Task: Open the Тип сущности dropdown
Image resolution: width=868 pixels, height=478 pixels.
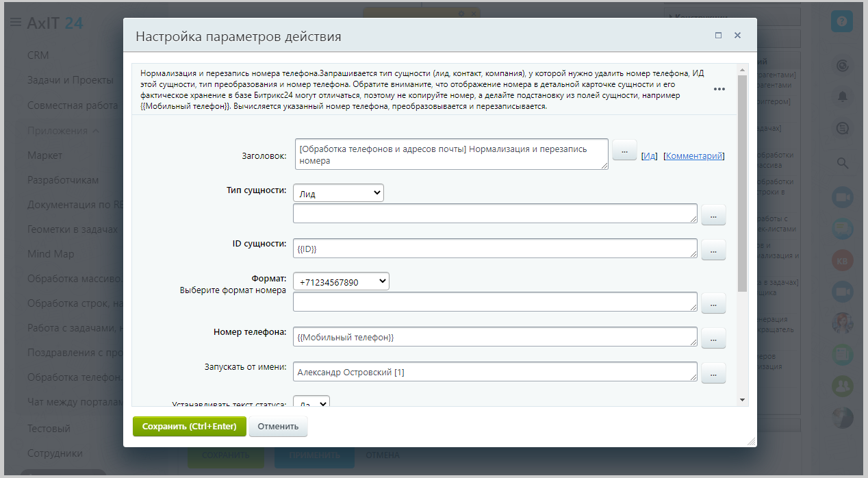Action: (338, 193)
